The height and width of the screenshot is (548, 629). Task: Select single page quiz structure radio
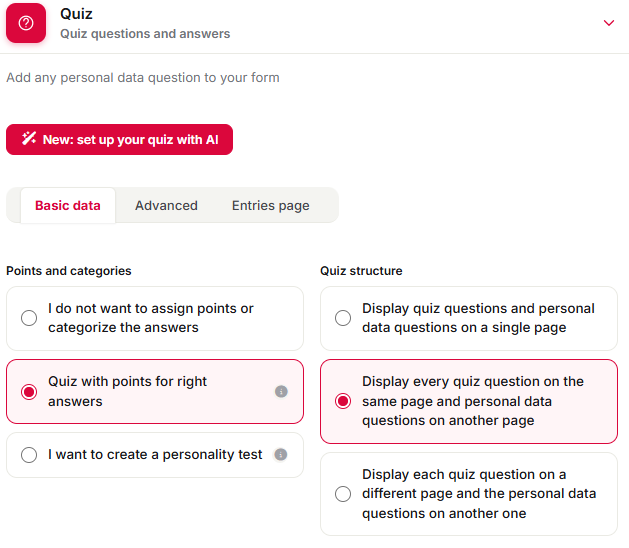[343, 318]
